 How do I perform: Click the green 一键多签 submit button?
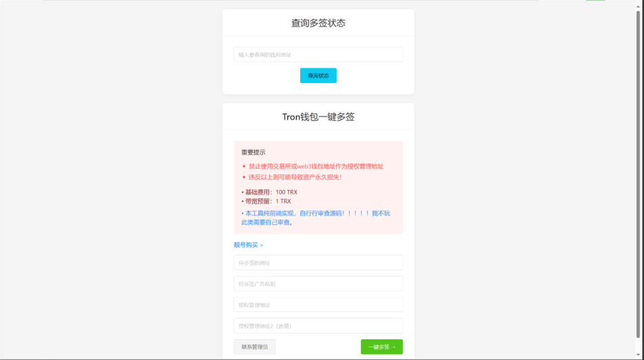[x=382, y=347]
